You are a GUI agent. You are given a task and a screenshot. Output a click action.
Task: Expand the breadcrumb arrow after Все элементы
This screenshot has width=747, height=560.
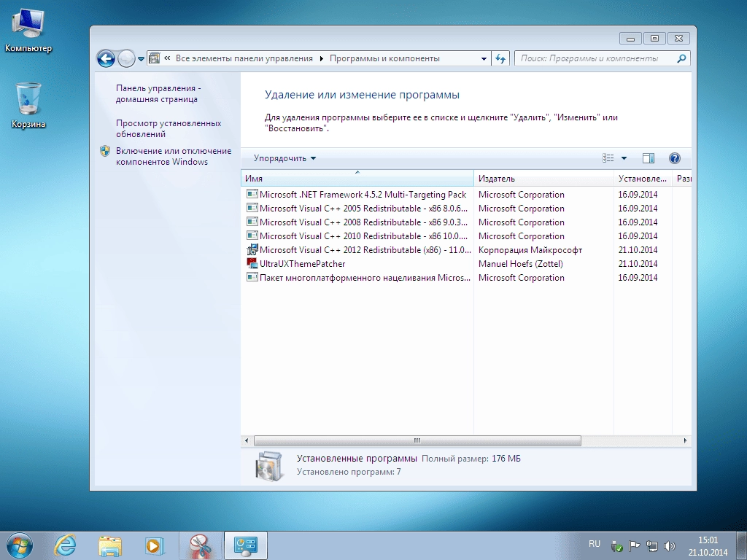pyautogui.click(x=321, y=58)
